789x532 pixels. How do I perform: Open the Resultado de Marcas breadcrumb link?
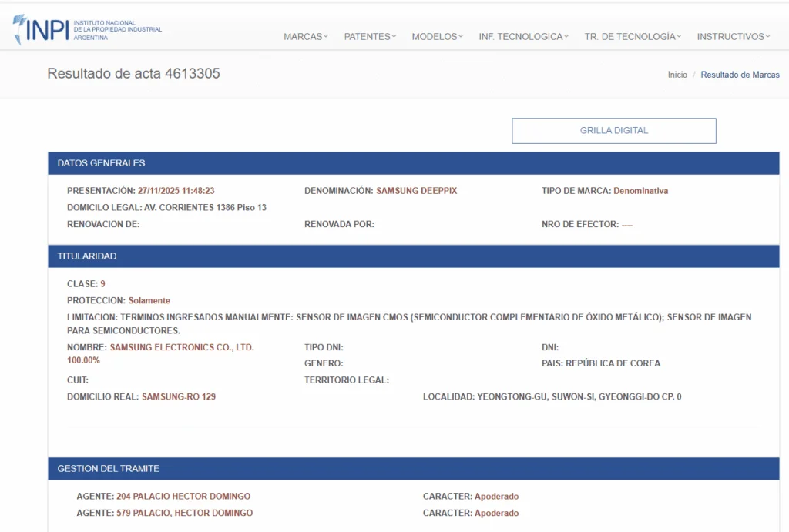[740, 75]
